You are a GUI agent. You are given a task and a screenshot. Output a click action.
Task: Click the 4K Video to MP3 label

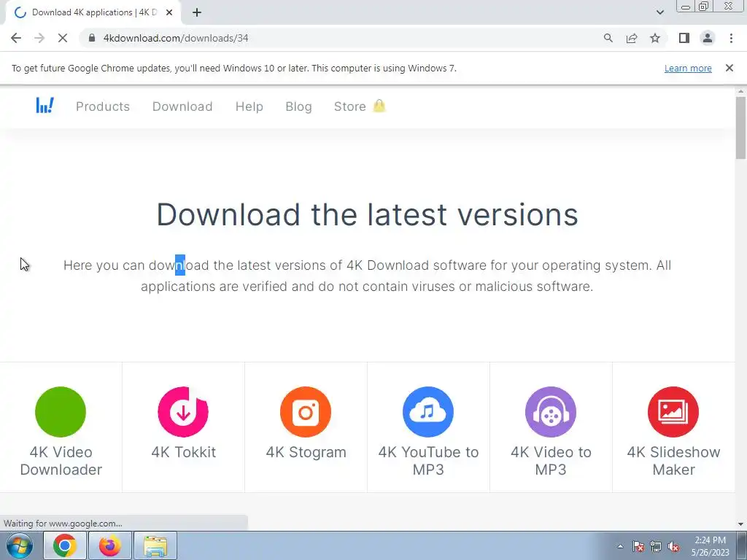(x=551, y=461)
